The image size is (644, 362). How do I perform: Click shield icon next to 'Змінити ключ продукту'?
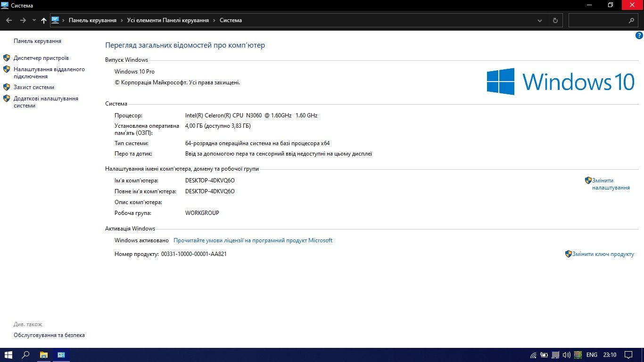coord(569,254)
